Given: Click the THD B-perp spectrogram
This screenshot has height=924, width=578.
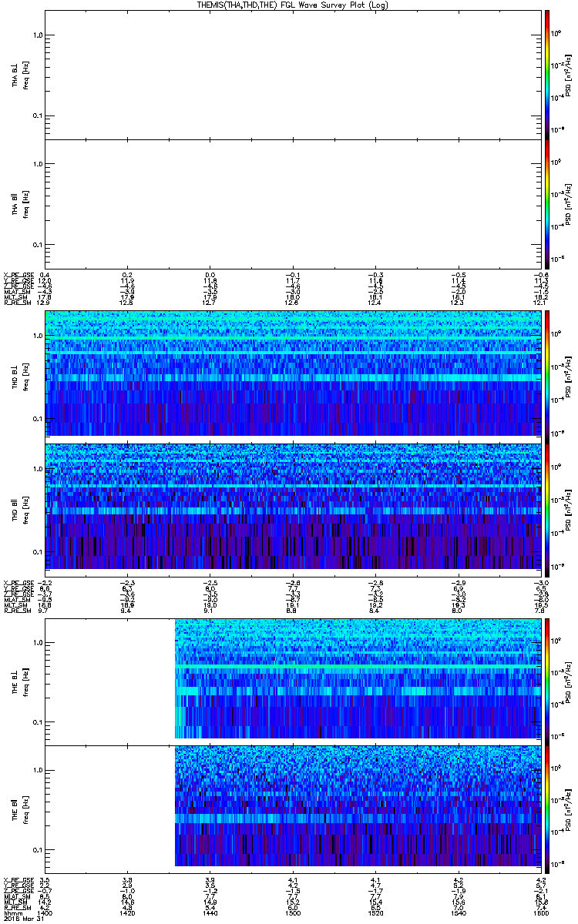Looking at the screenshot, I should [293, 373].
